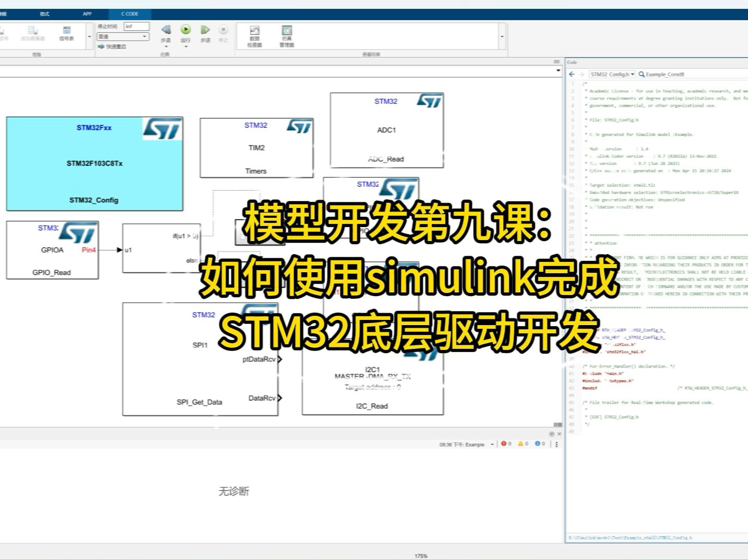Select the SPI1 SPI_Get_Data block

(x=200, y=359)
